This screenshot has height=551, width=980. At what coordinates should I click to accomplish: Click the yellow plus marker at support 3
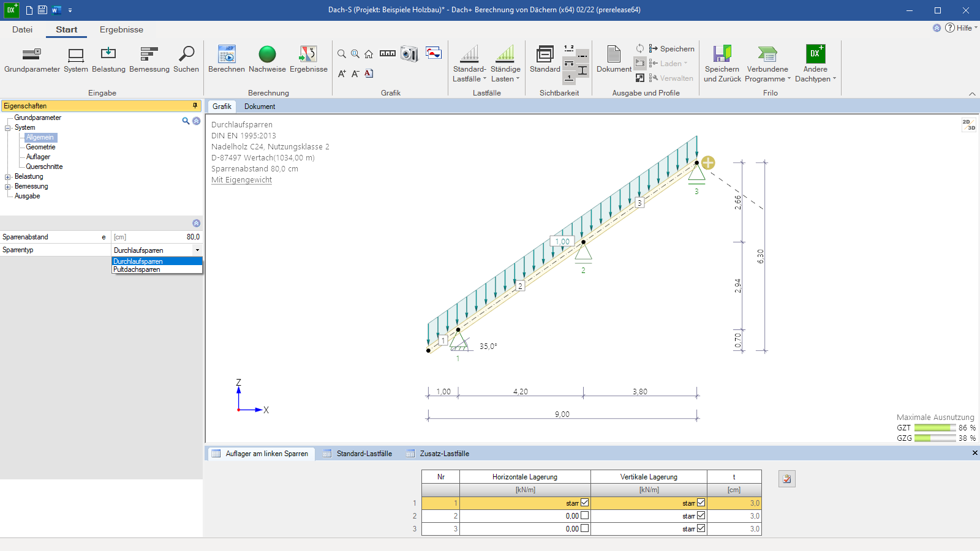(x=708, y=163)
